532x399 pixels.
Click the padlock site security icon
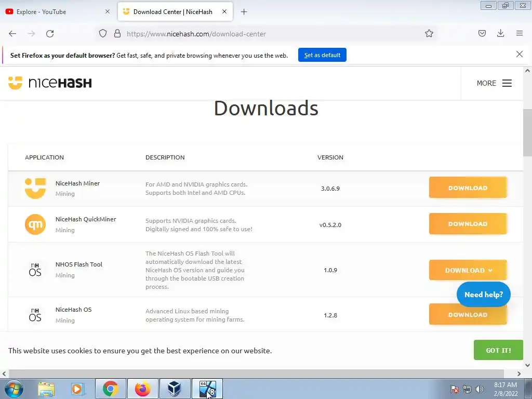(117, 34)
